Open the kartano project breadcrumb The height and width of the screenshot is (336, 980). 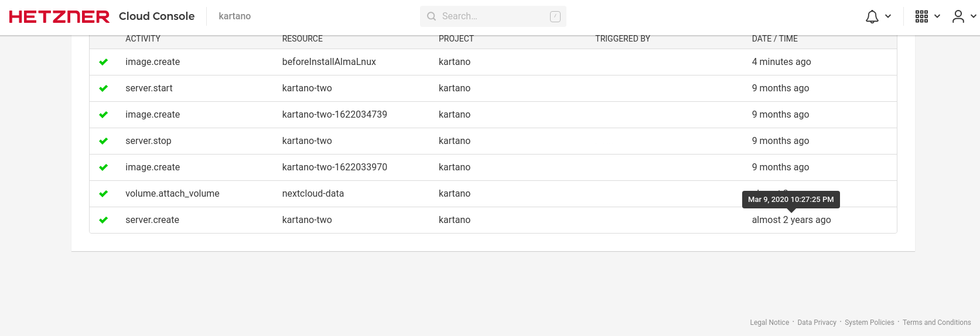coord(234,16)
